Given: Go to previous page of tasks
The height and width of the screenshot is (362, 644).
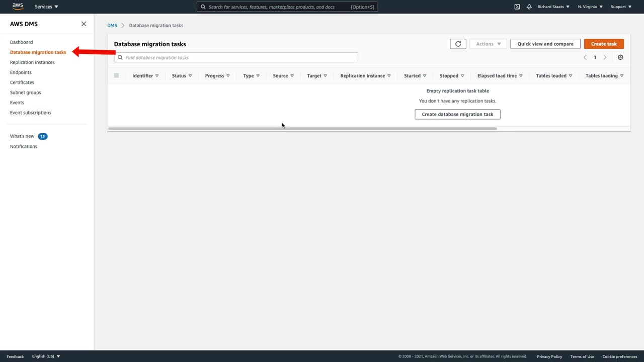Looking at the screenshot, I should (x=585, y=57).
